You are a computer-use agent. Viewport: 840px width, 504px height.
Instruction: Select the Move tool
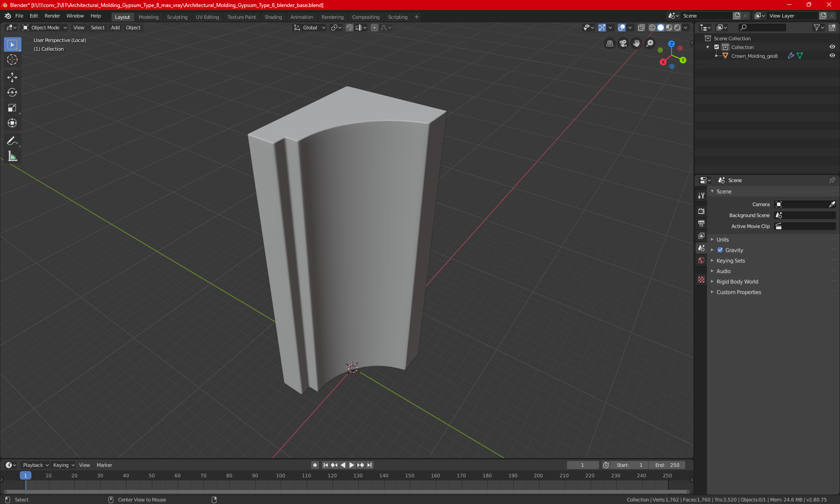pyautogui.click(x=12, y=77)
